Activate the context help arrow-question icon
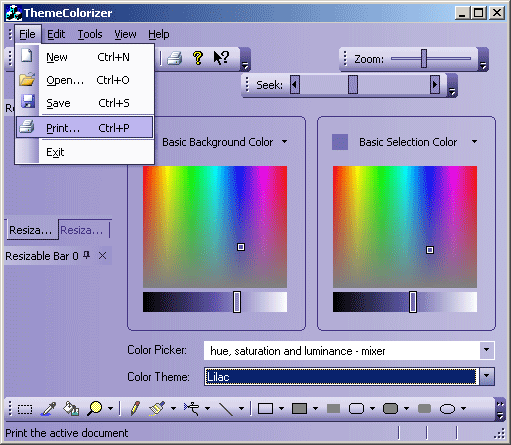Viewport: 511px width, 445px height. click(221, 58)
